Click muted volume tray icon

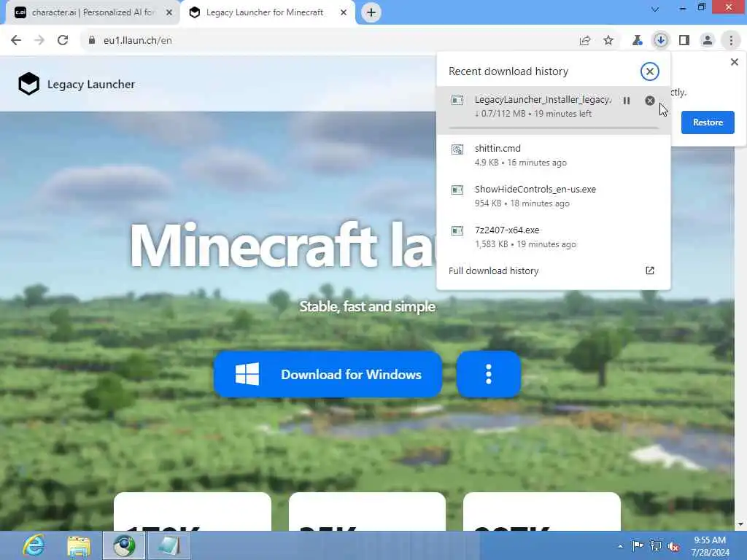[673, 547]
